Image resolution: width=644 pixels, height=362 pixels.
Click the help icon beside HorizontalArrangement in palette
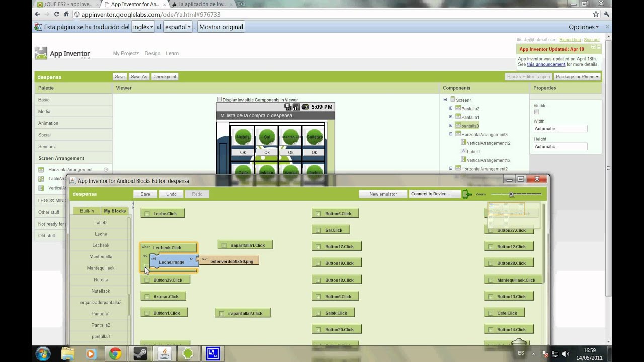(106, 170)
